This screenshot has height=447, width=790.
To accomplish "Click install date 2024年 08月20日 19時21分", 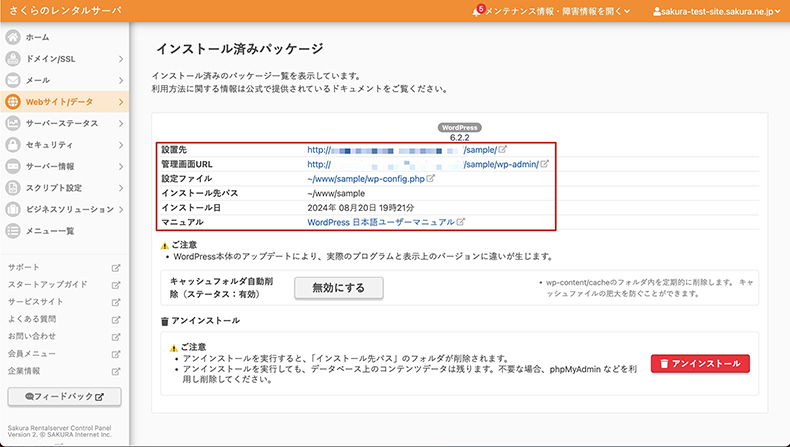I will click(x=361, y=208).
